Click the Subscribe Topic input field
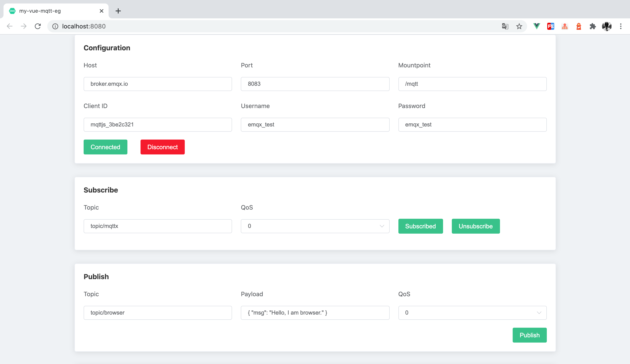The height and width of the screenshot is (364, 630). [x=158, y=226]
